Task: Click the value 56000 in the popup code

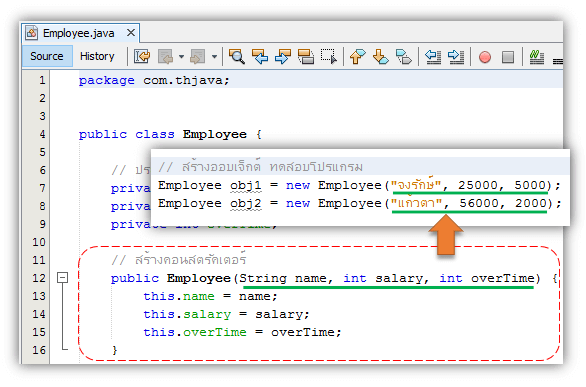Action: (x=479, y=203)
